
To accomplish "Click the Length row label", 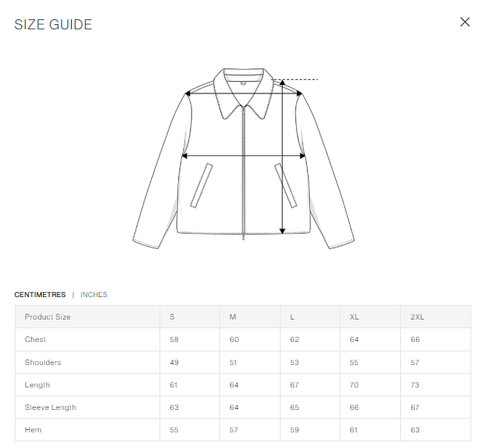I will (x=38, y=385).
